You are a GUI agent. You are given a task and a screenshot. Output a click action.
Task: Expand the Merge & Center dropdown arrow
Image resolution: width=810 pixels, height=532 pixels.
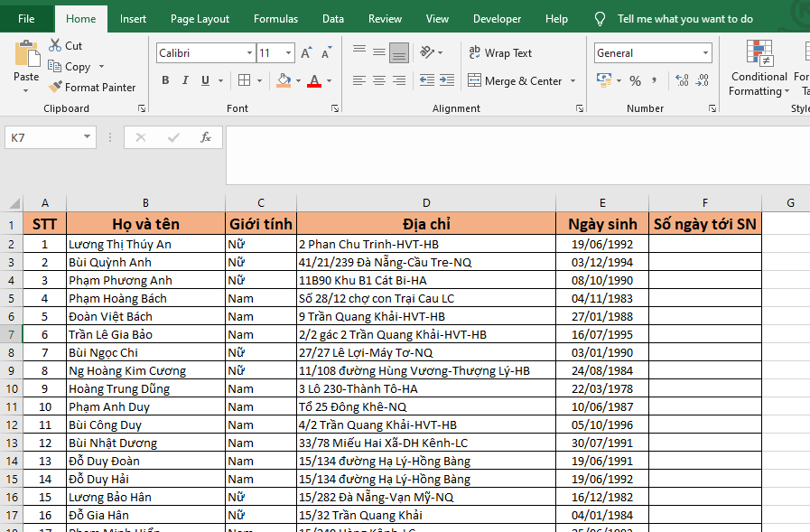[573, 81]
